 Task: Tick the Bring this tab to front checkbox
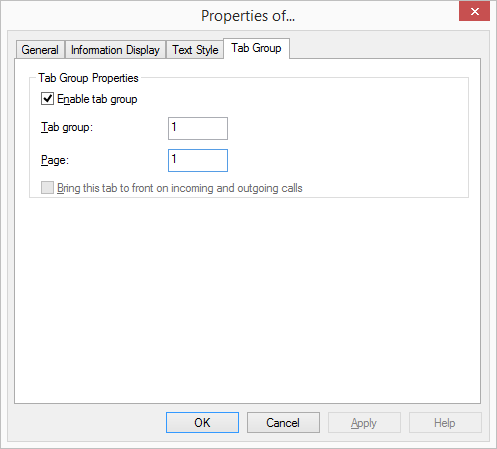click(x=47, y=187)
